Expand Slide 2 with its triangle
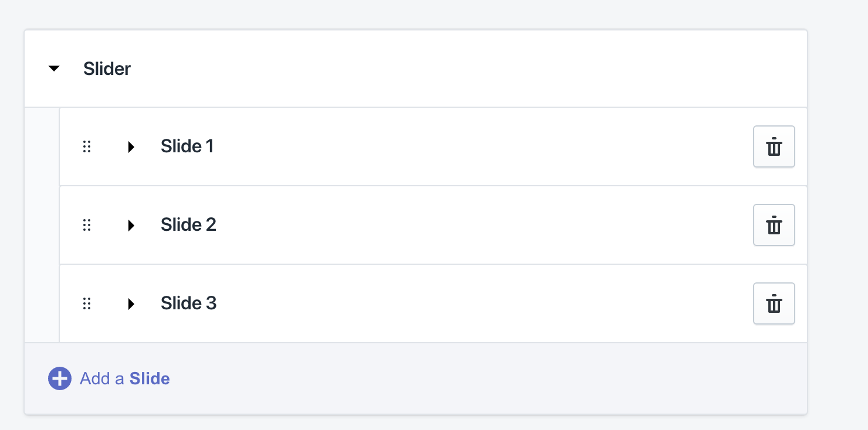 (131, 225)
